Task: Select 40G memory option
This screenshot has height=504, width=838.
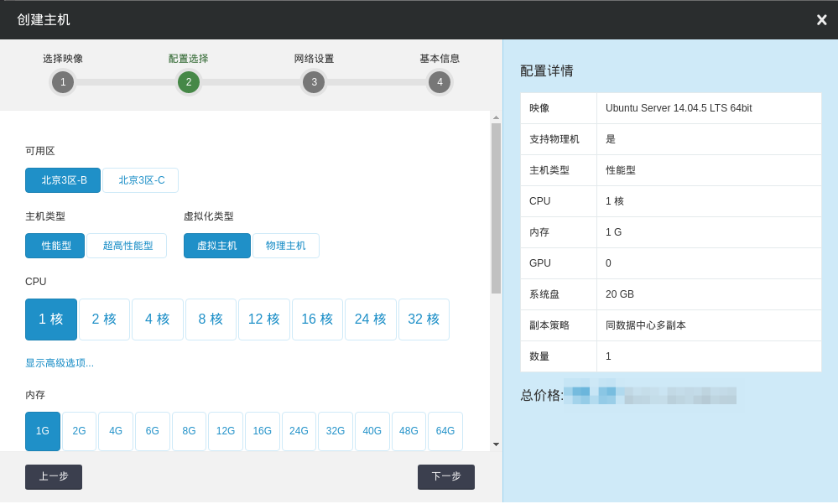Action: pos(372,431)
